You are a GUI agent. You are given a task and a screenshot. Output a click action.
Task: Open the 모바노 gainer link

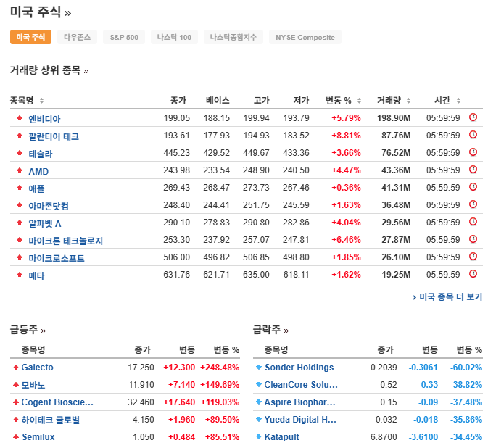[33, 385]
